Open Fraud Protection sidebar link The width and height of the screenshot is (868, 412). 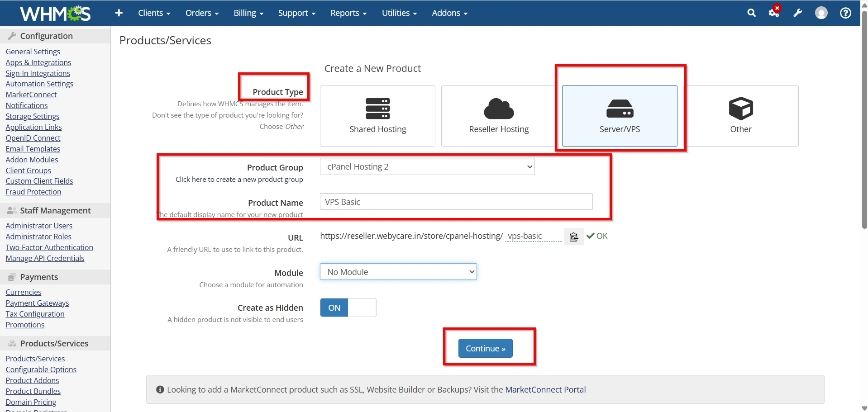coord(33,192)
